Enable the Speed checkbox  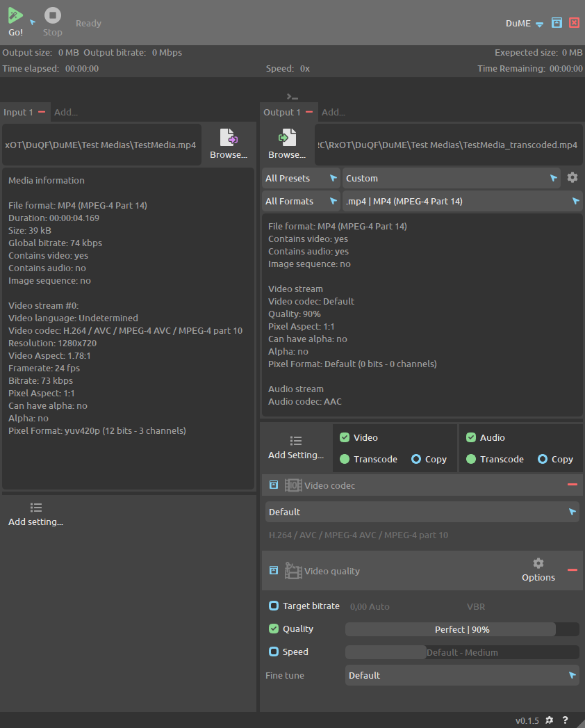[274, 652]
